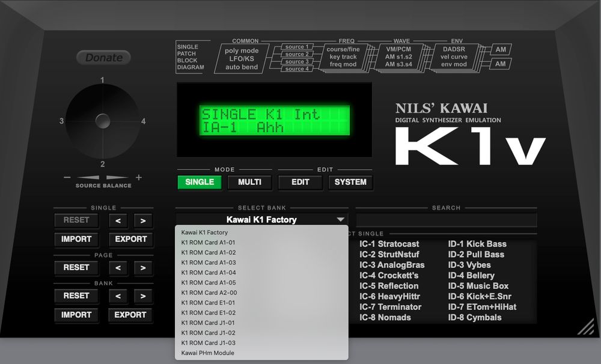Choose K1 ROM Card A1-03
601x364 pixels.
click(x=261, y=262)
